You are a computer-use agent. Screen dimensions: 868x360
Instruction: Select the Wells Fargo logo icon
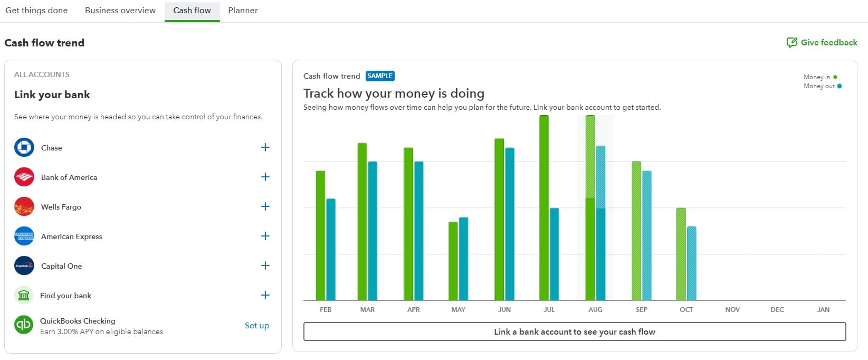(x=24, y=207)
